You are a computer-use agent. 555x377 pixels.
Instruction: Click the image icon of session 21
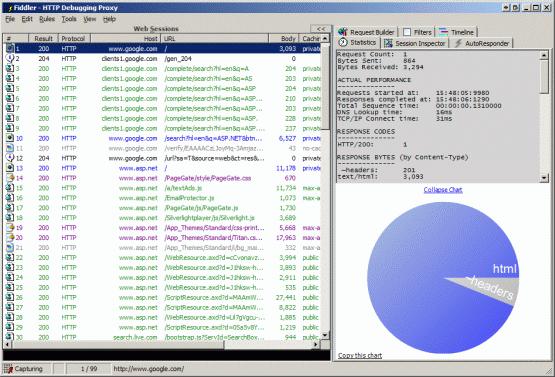coord(10,247)
